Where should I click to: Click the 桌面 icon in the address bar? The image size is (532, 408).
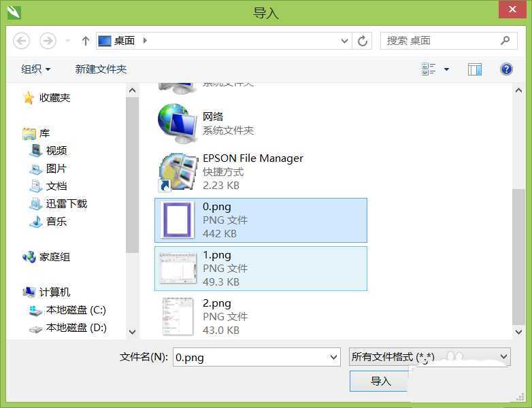click(x=105, y=41)
